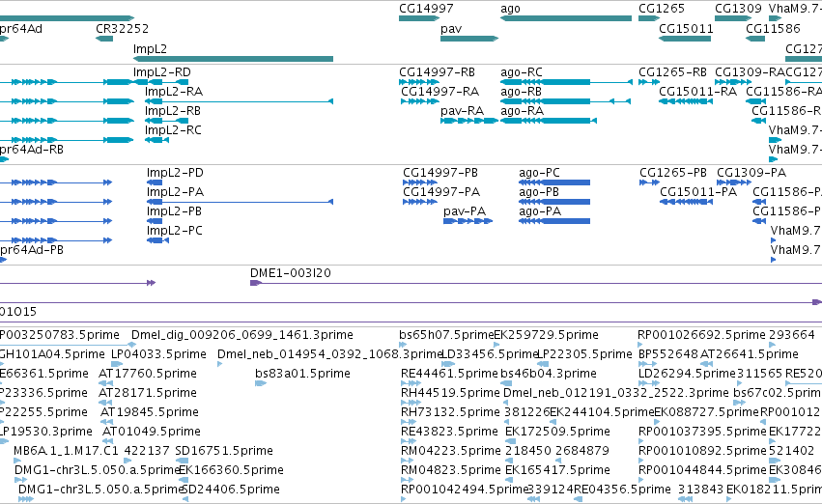Select the bs46b04.3prime EST label
This screenshot has width=822, height=504.
click(549, 374)
